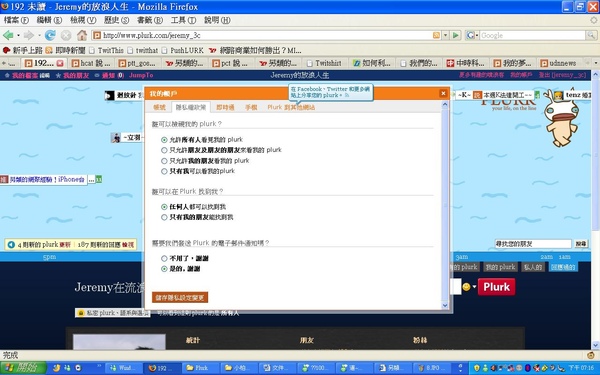Open the emoticon smiley picker
This screenshot has height=375, width=600.
click(x=466, y=287)
